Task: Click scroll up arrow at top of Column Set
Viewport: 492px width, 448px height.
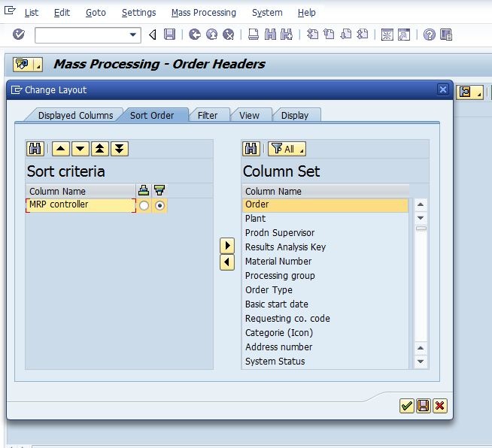Action: coord(421,204)
